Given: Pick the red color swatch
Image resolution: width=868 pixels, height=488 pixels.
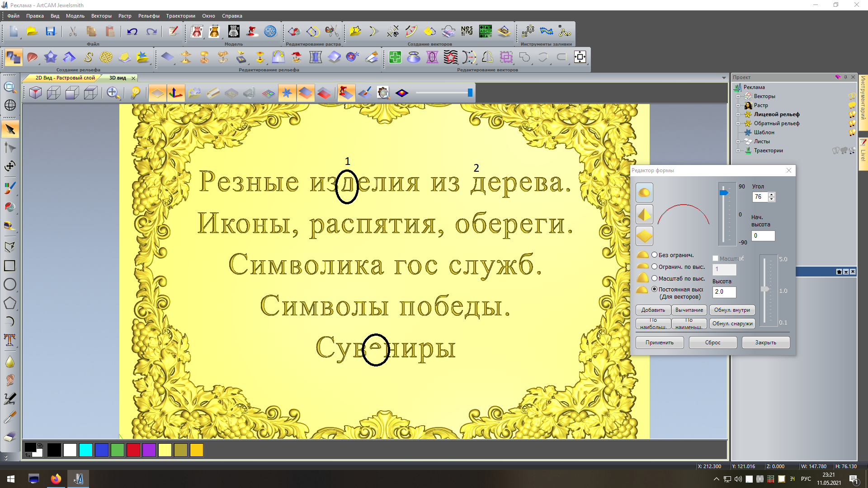Looking at the screenshot, I should pos(133,450).
